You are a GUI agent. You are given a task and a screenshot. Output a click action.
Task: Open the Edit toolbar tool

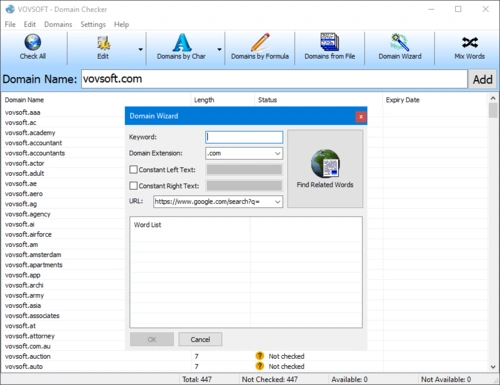(103, 48)
